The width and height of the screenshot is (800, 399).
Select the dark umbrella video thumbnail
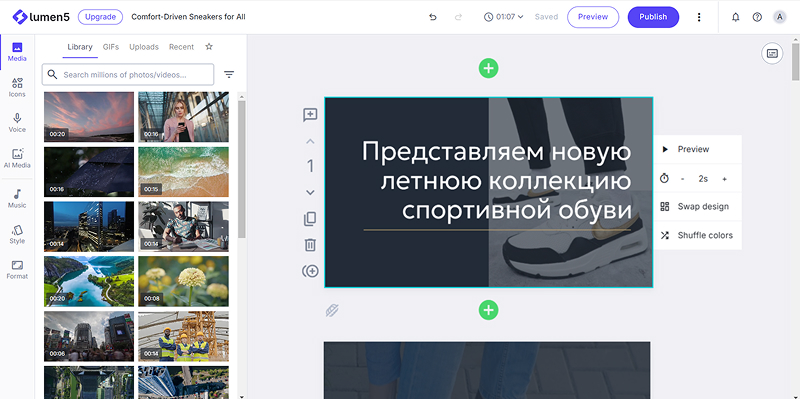[x=89, y=172]
